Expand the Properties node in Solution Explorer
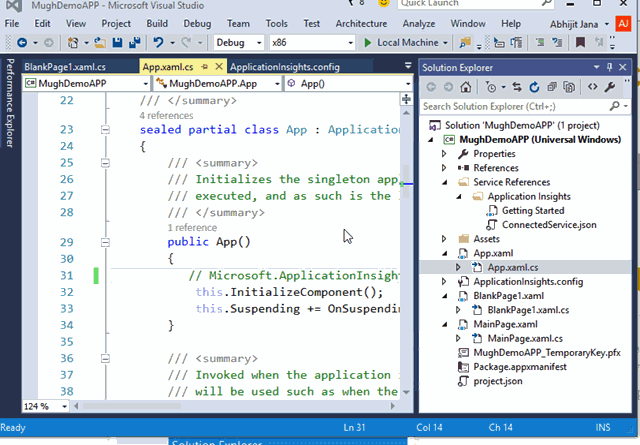This screenshot has width=640, height=445. coord(444,154)
